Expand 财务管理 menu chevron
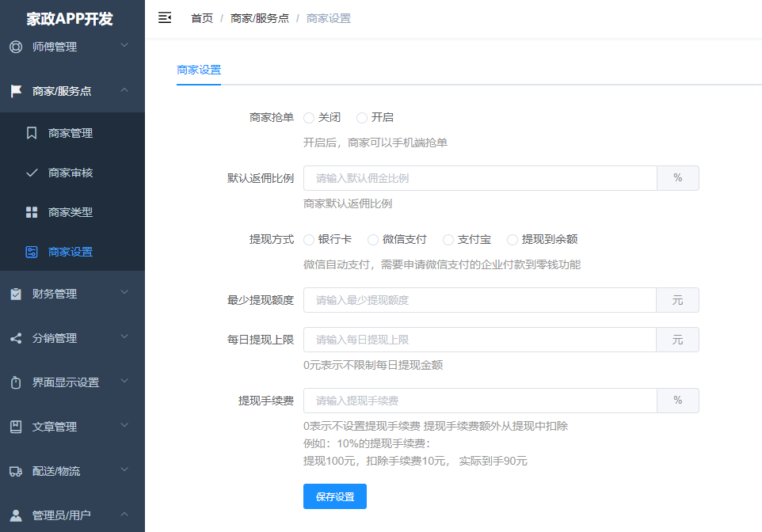 click(124, 292)
